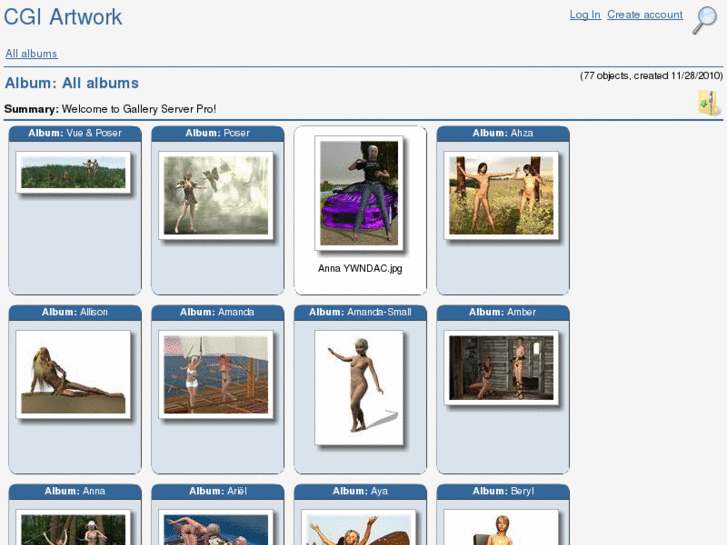Click the 'Album: Amber' header
The width and height of the screenshot is (727, 545).
(503, 312)
